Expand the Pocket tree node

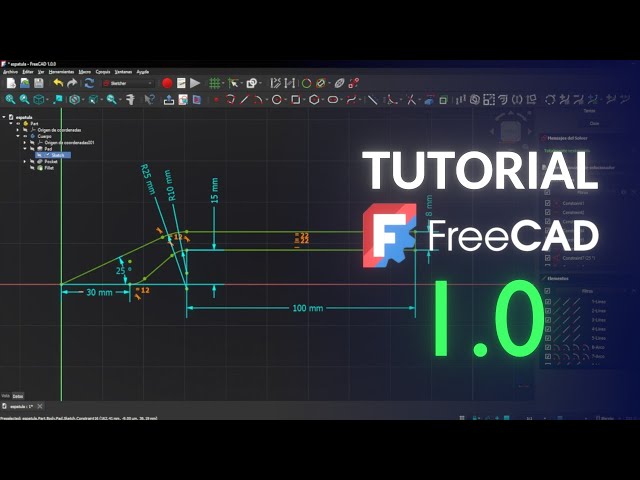tap(25, 162)
